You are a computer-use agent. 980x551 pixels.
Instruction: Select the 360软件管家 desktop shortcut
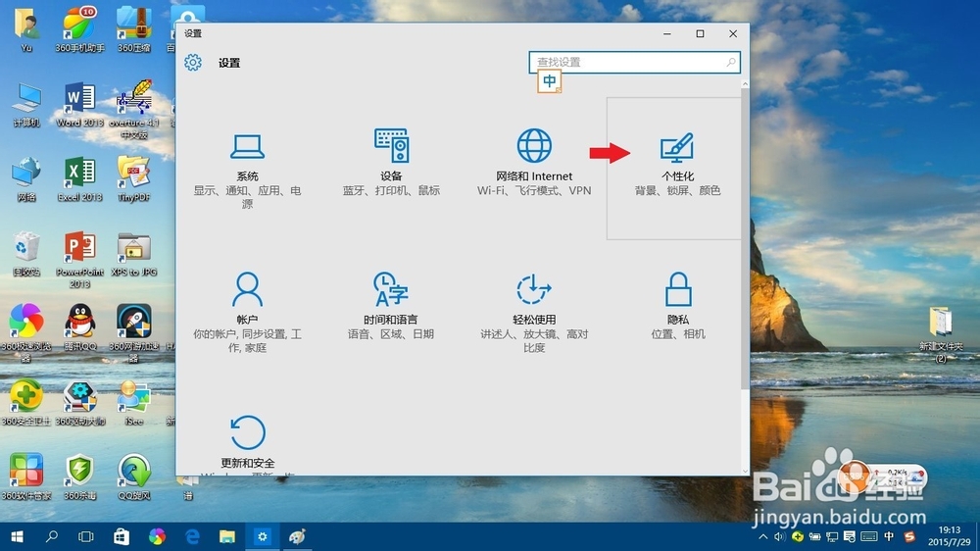pyautogui.click(x=26, y=476)
